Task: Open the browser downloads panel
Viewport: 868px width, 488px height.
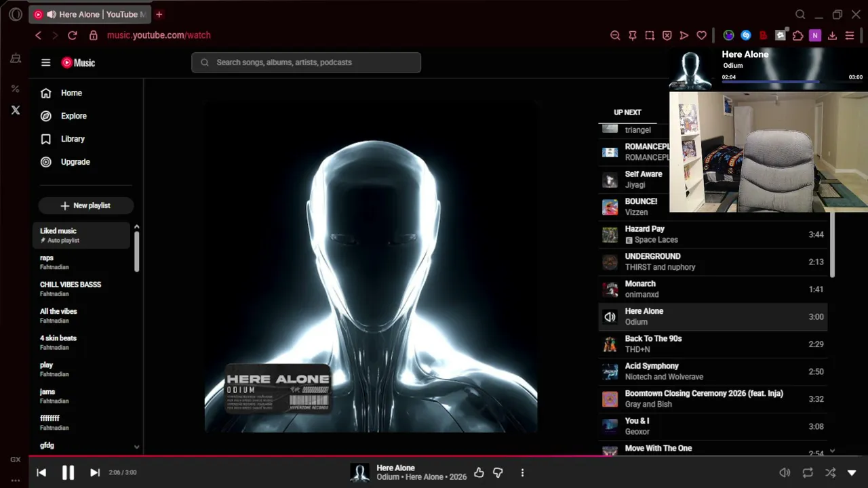Action: (833, 35)
